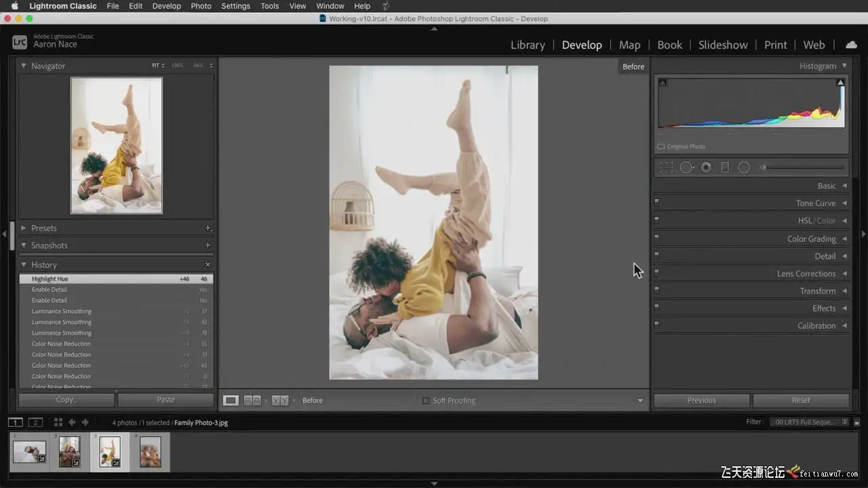This screenshot has height=488, width=868.
Task: Toggle the HSL / Color panel switch
Action: [x=656, y=220]
